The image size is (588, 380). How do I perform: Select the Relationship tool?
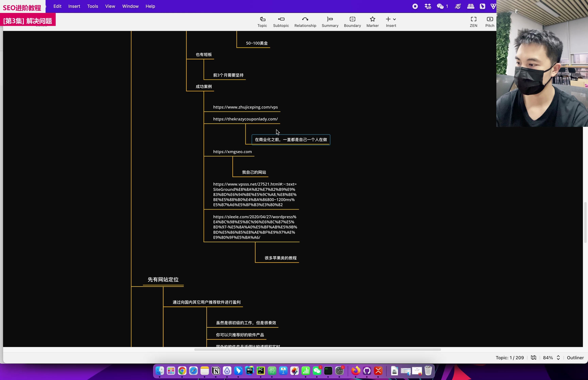tap(305, 22)
